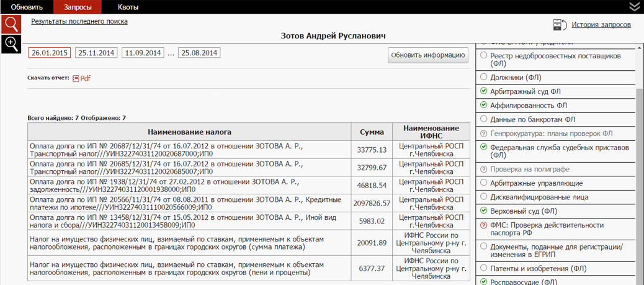Click the query history archive icon

click(560, 25)
